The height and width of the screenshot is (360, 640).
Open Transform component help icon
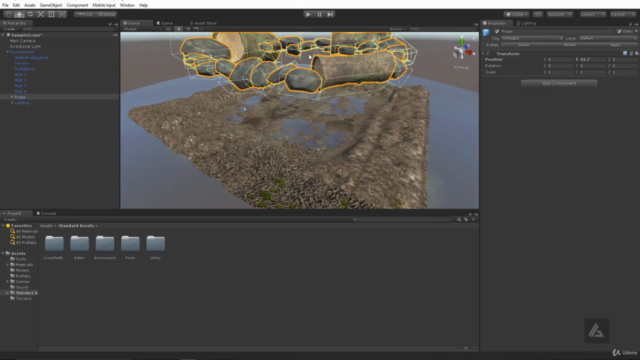point(625,53)
